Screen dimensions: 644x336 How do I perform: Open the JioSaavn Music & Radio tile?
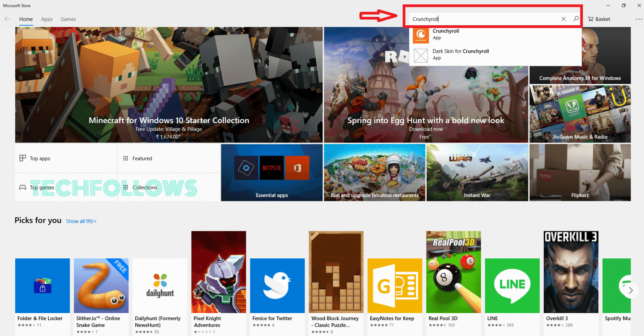point(580,114)
